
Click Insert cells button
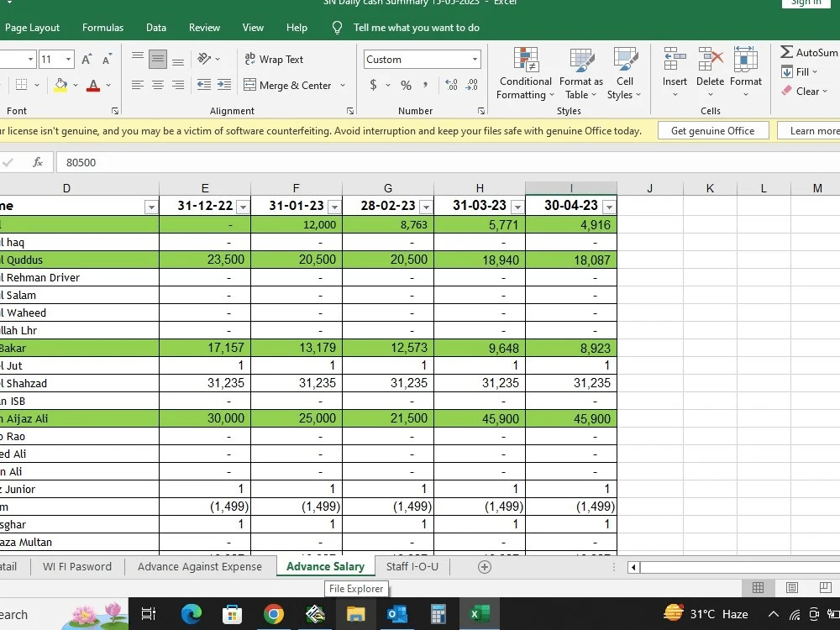click(x=675, y=72)
